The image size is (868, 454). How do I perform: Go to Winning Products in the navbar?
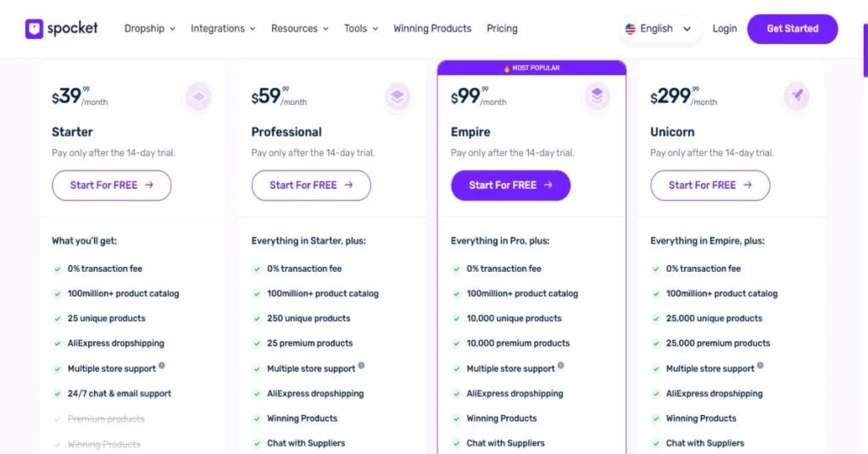click(432, 29)
